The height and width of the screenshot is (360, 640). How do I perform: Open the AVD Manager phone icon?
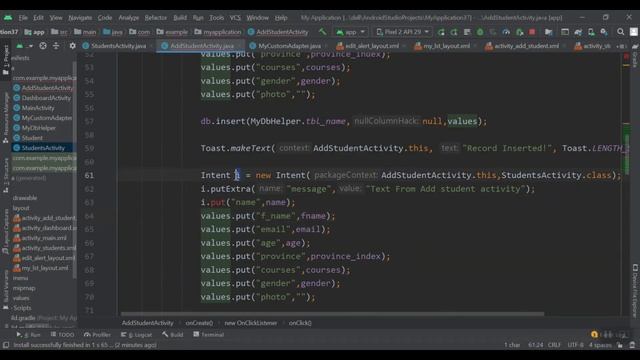pos(591,32)
